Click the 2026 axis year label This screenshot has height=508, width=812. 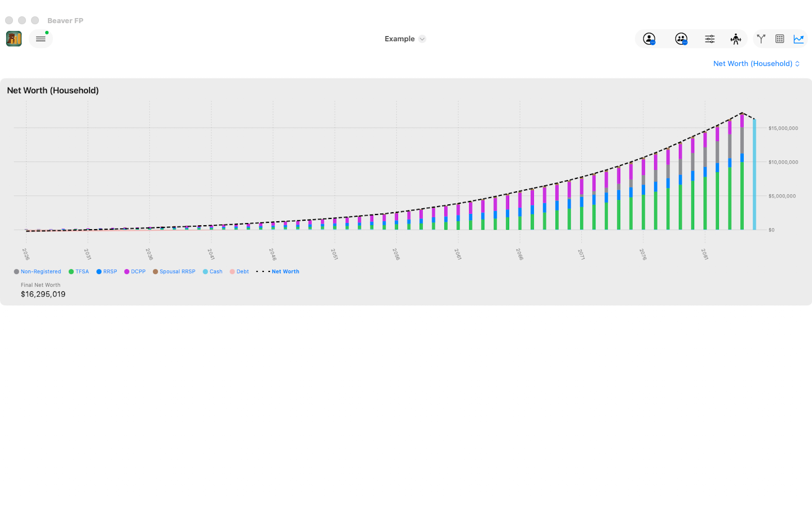(x=26, y=255)
